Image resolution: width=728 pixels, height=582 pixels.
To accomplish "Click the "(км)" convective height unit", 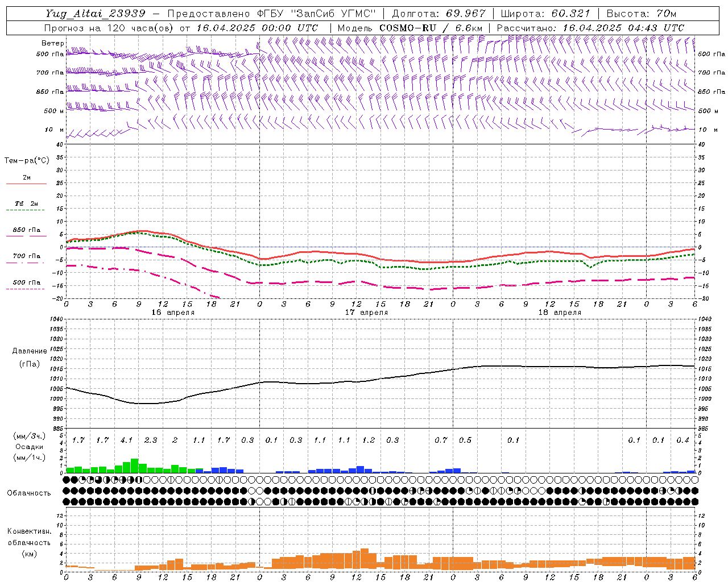I will [x=30, y=554].
